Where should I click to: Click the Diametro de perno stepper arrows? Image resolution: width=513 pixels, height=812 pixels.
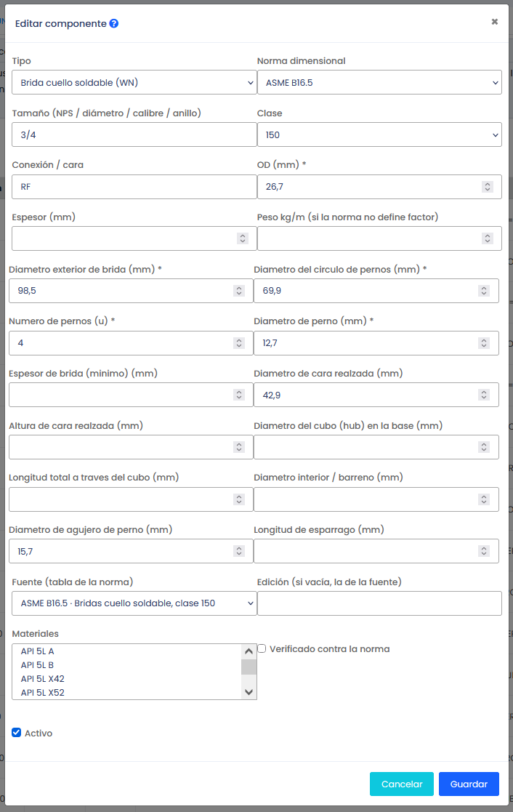click(483, 343)
